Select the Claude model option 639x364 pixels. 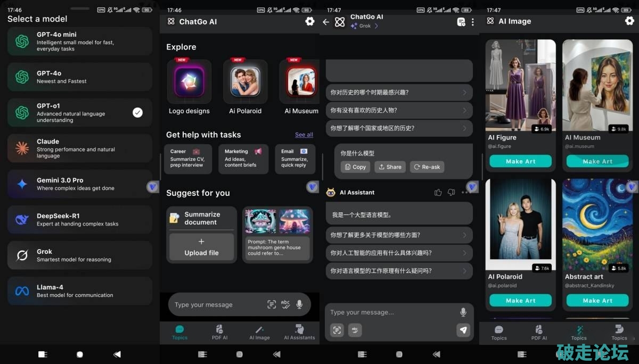[80, 148]
